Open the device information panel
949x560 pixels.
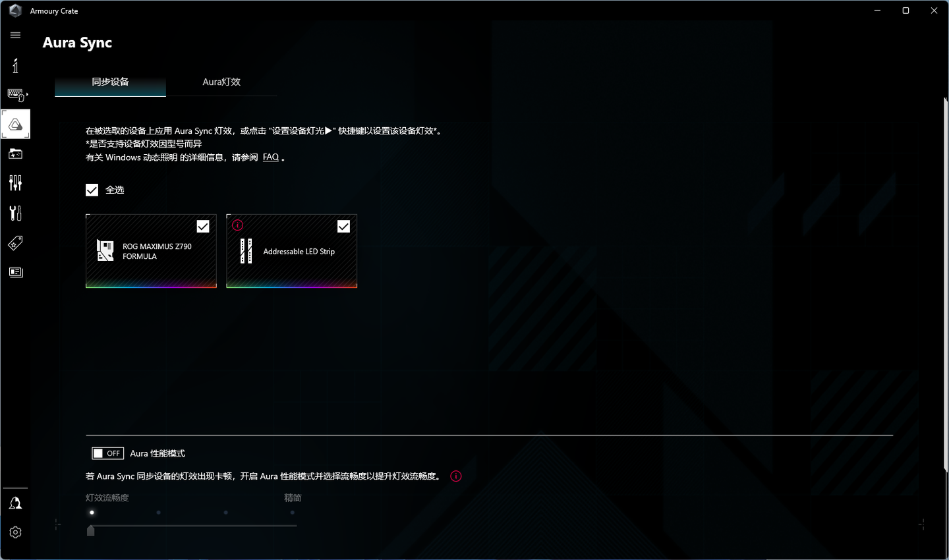click(14, 65)
